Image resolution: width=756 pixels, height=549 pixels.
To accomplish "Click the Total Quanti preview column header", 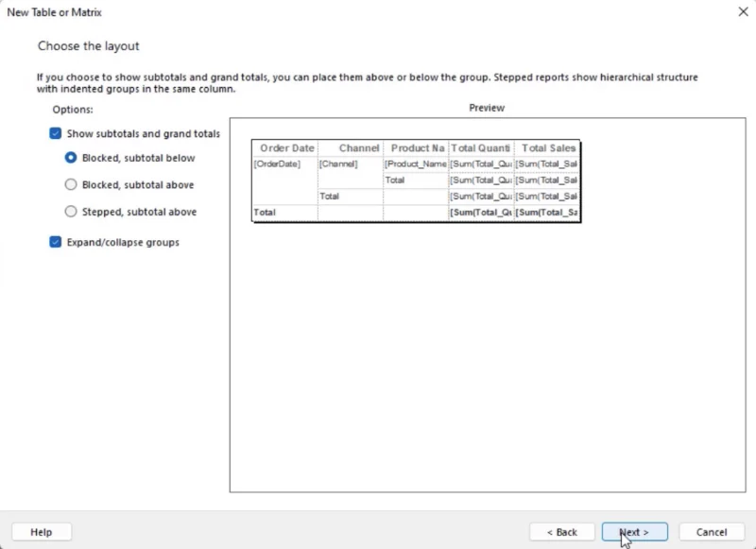I will click(481, 148).
